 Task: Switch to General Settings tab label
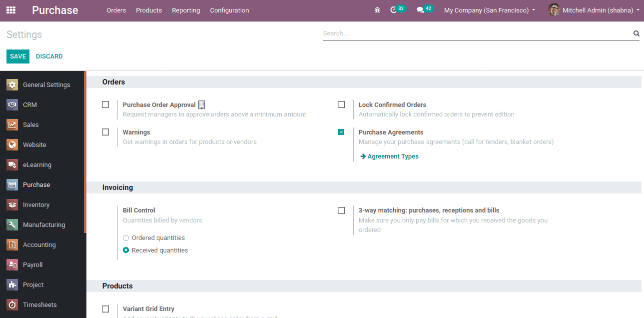46,85
